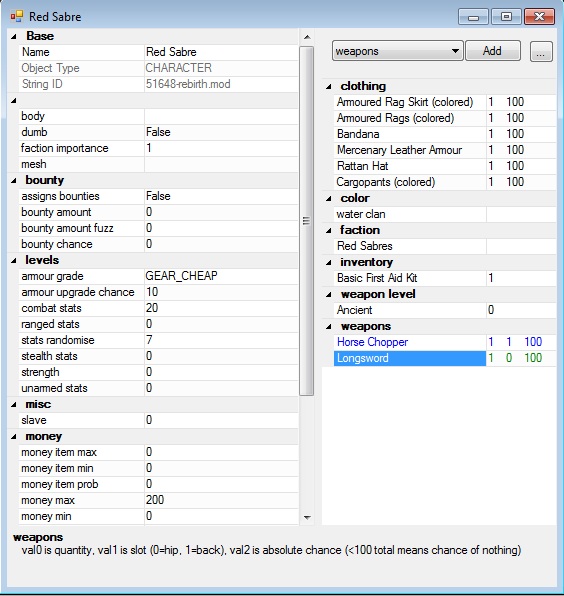Viewport: 564px width, 596px height.
Task: Click the property list scroll down arrow
Action: [x=307, y=517]
